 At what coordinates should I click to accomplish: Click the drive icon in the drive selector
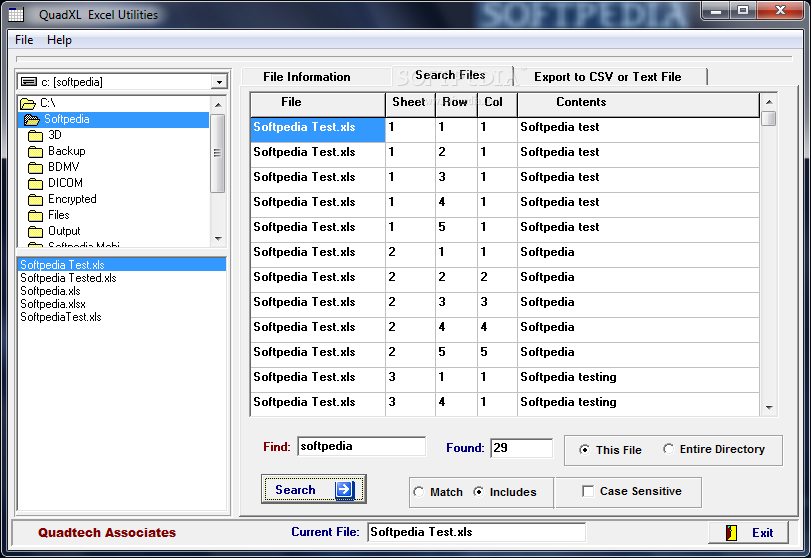pyautogui.click(x=29, y=82)
